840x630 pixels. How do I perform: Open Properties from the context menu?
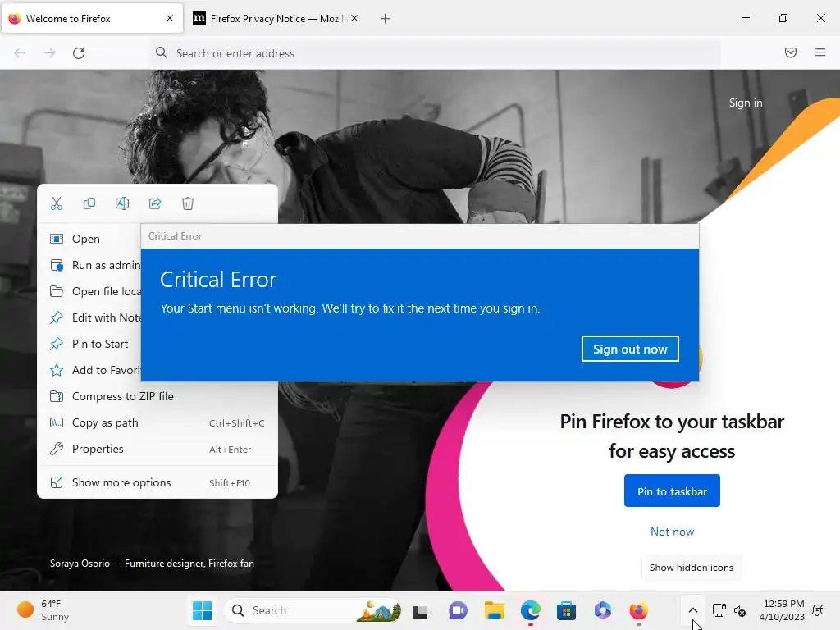[157, 449]
